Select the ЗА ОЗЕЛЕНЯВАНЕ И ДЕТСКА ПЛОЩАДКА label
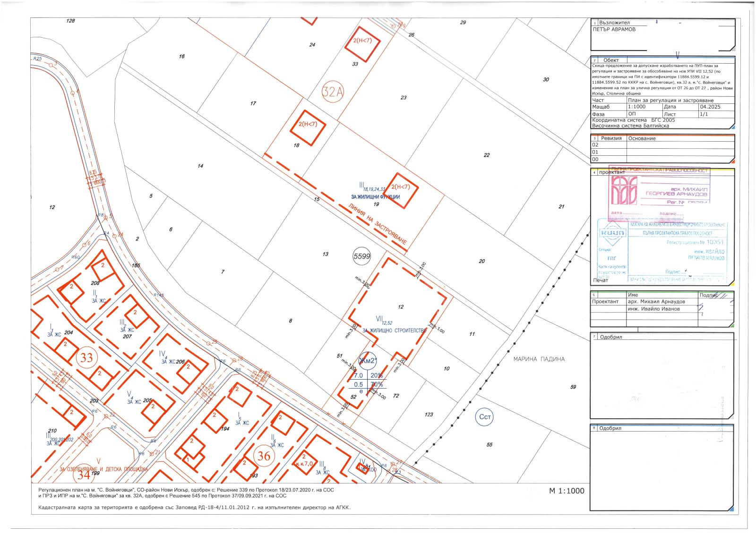Viewport: 756px width, 534px height. tap(103, 469)
